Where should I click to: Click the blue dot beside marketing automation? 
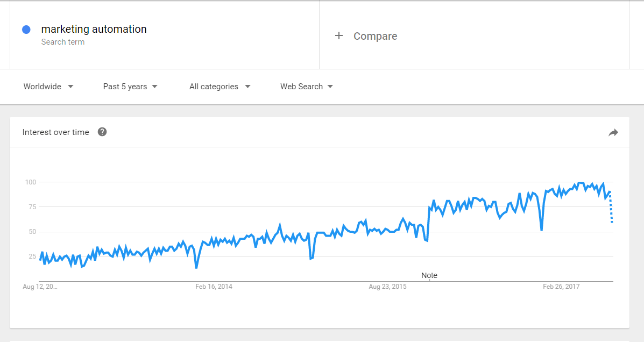click(x=26, y=30)
